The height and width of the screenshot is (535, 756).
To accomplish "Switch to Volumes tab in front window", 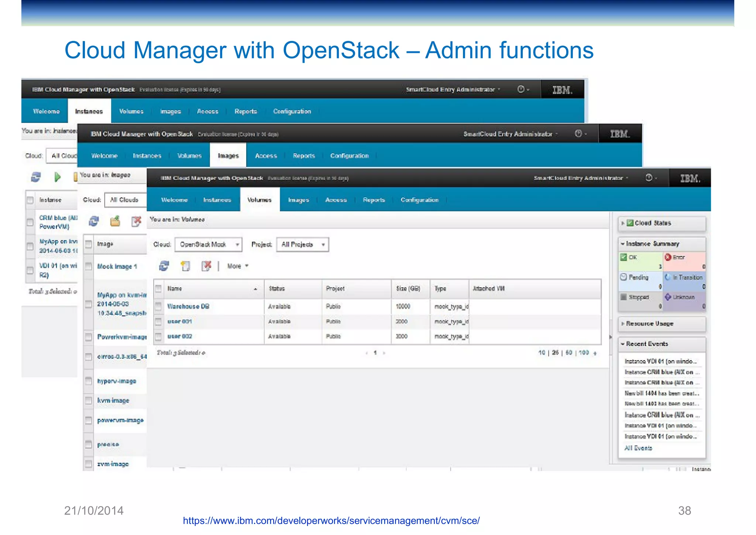I will (x=260, y=200).
